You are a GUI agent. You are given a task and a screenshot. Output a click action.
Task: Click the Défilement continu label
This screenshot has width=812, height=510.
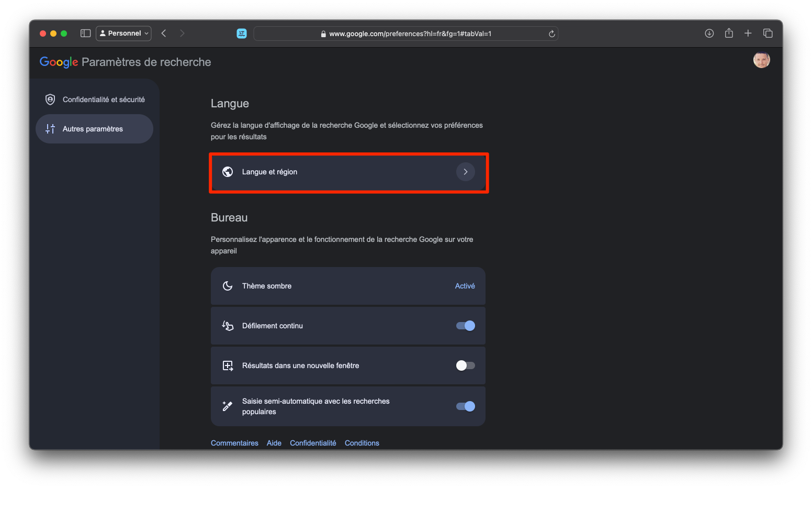click(x=273, y=326)
